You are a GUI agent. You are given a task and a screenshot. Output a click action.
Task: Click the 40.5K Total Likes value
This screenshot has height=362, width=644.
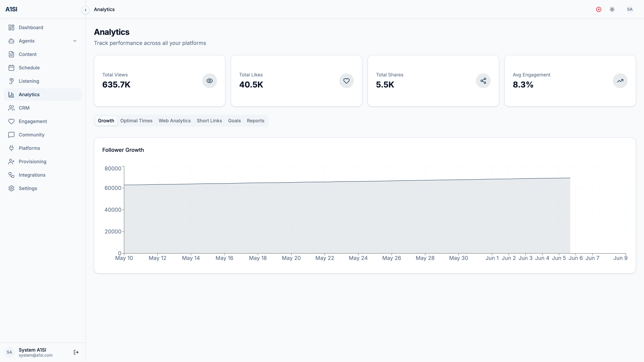(251, 85)
